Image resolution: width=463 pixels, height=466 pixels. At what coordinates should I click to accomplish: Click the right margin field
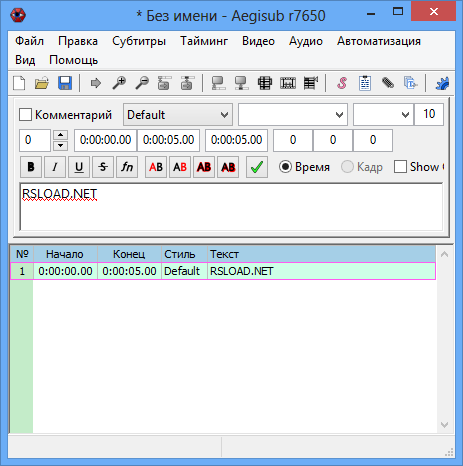coord(333,140)
